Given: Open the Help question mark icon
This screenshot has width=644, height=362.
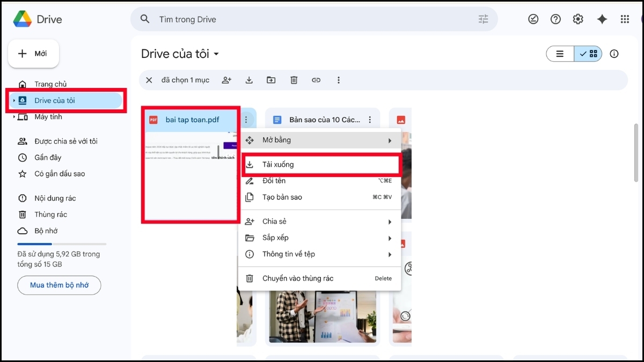Looking at the screenshot, I should (x=555, y=19).
